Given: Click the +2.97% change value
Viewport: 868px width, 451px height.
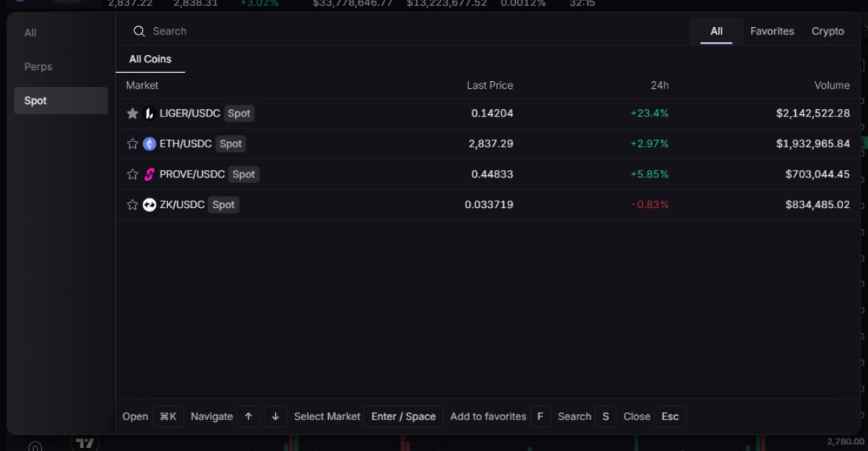Looking at the screenshot, I should point(649,144).
